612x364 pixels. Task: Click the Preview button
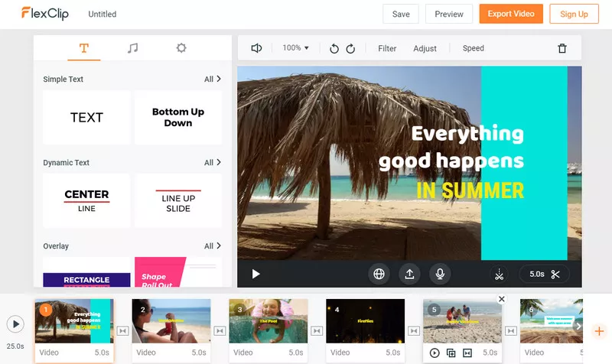click(449, 14)
